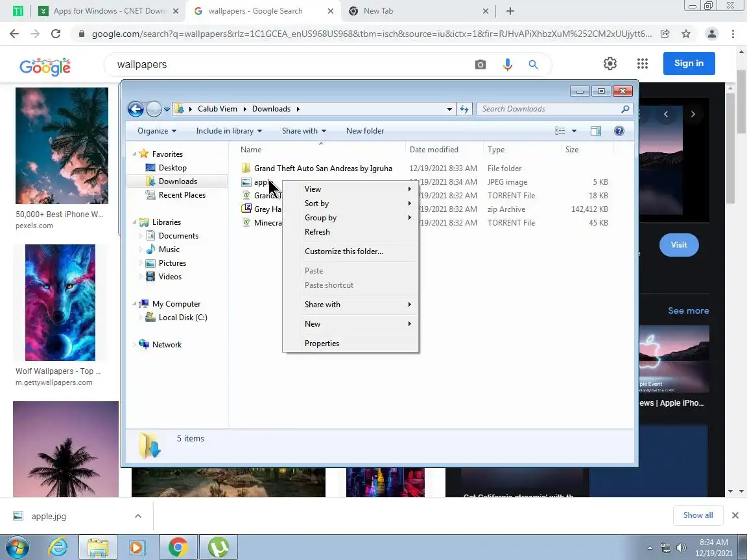Open Properties from the context menu

coord(351,344)
